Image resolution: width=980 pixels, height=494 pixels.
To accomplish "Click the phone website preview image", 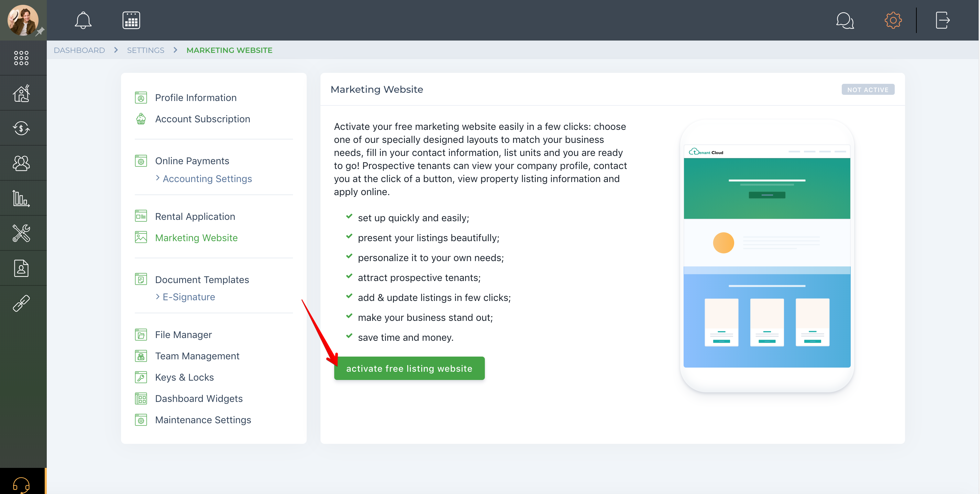I will tap(767, 256).
